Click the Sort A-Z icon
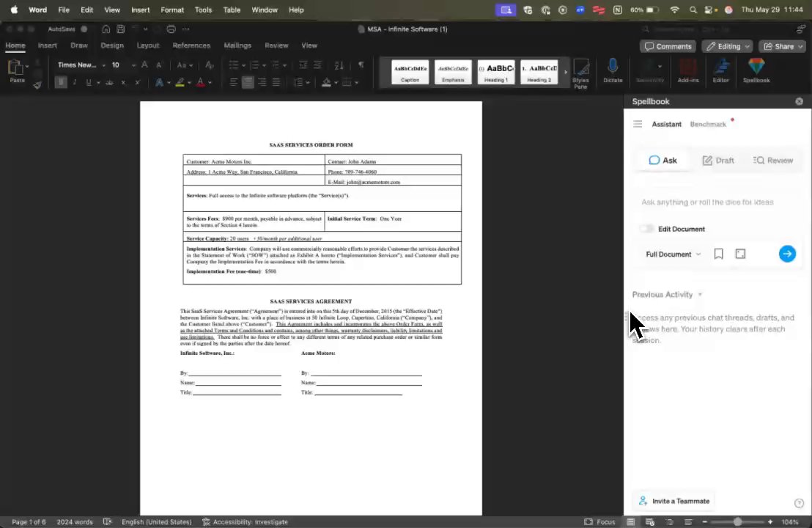This screenshot has width=812, height=528. (x=339, y=65)
